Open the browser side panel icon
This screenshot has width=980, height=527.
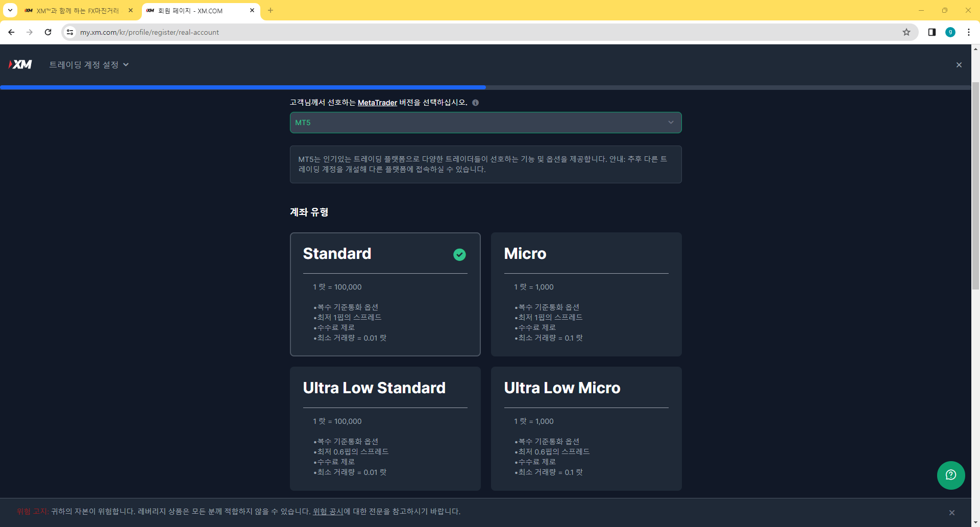[932, 32]
